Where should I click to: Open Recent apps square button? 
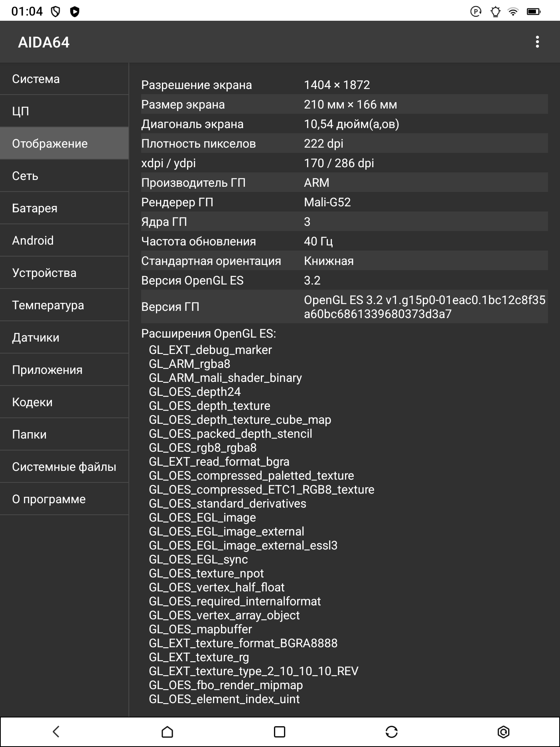pos(280,731)
